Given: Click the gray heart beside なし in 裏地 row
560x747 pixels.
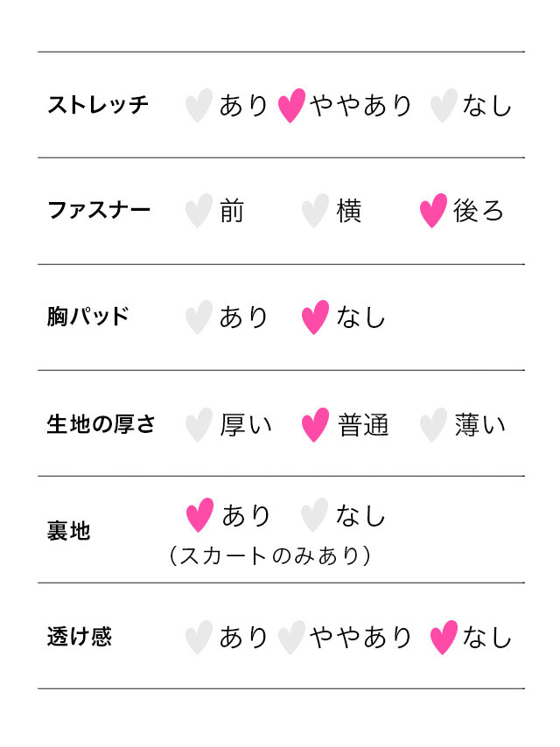Looking at the screenshot, I should coord(314,515).
